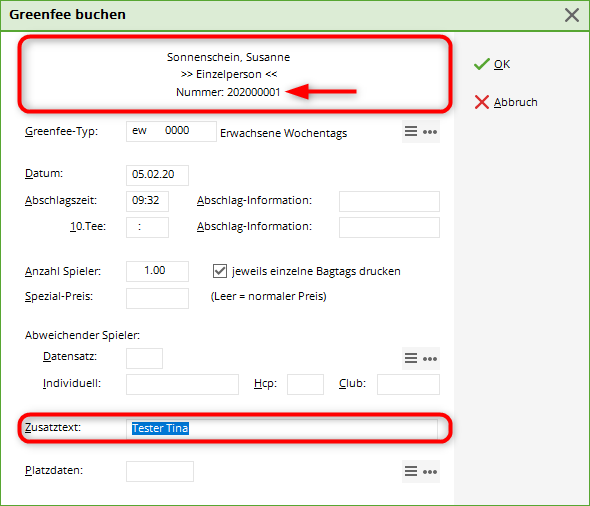Click three-dots icon in Datensatz row
Screen dimensions: 590x506
pos(430,359)
